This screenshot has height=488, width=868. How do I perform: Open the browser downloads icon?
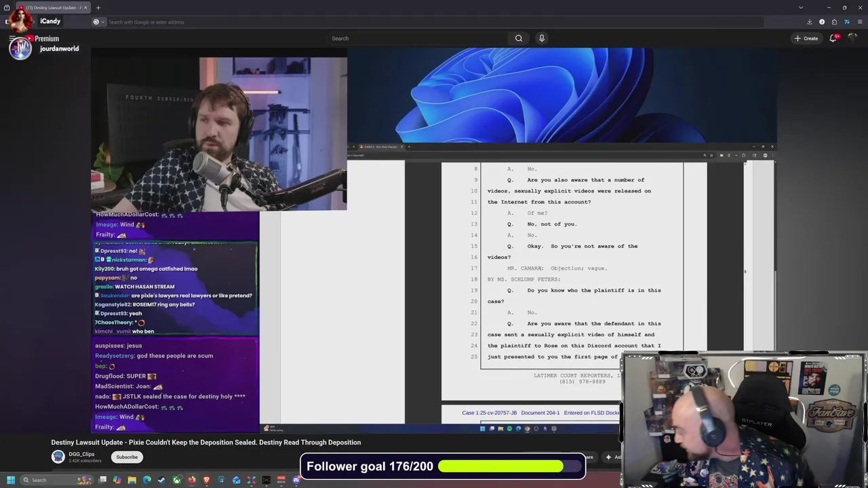(810, 22)
